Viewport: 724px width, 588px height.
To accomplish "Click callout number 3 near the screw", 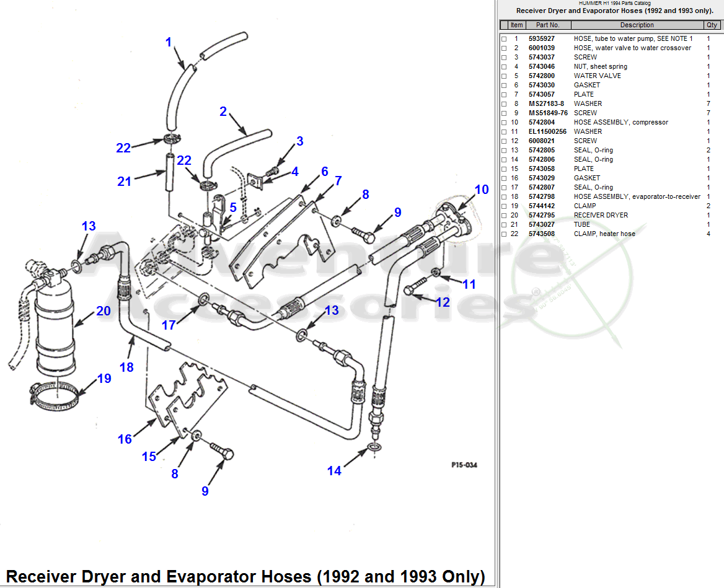I will click(x=299, y=141).
